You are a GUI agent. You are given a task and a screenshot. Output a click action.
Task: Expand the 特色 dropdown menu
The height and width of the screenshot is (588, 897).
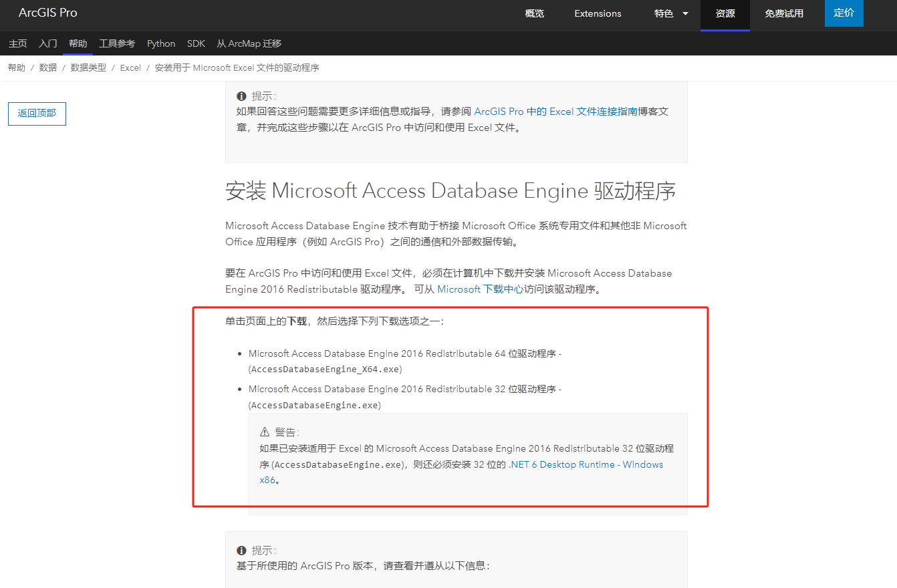[671, 13]
